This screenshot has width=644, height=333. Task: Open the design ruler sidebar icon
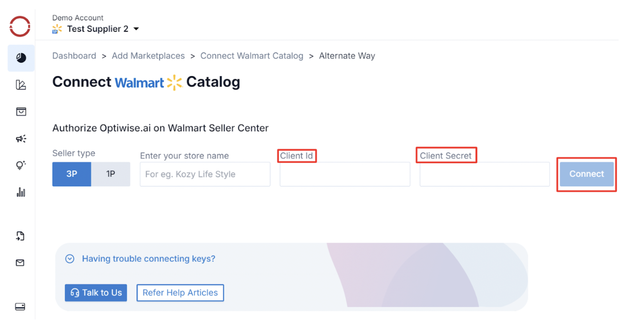21,85
